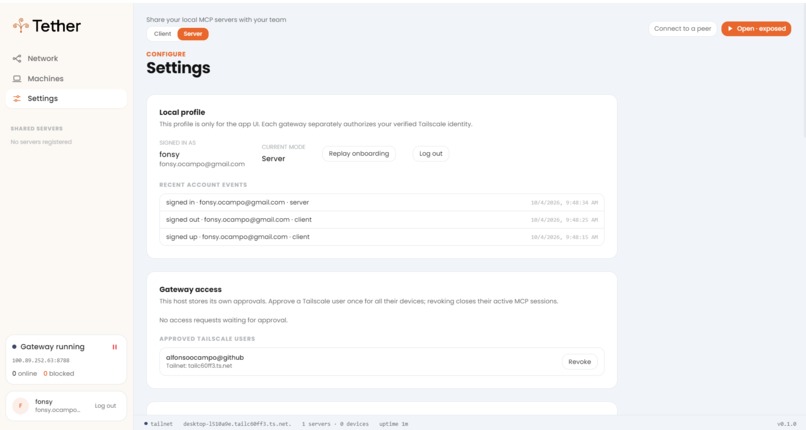806x430 pixels.
Task: Click the 0 online counter
Action: [x=25, y=373]
